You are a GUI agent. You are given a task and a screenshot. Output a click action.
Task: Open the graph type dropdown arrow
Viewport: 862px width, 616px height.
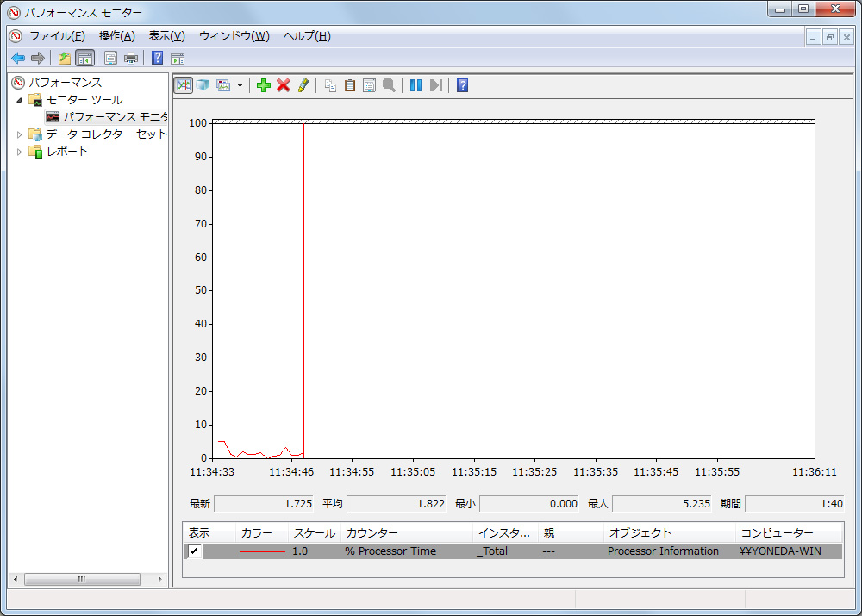tap(240, 85)
